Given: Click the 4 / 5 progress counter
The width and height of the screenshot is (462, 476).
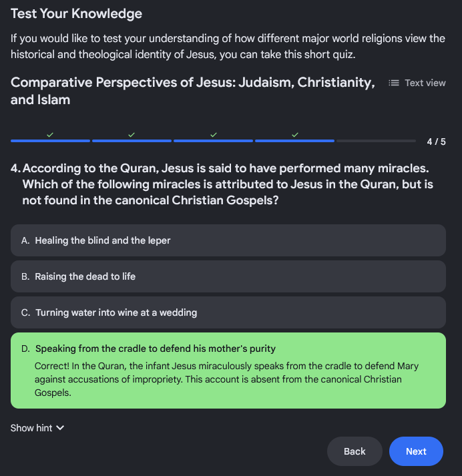Looking at the screenshot, I should coord(436,142).
